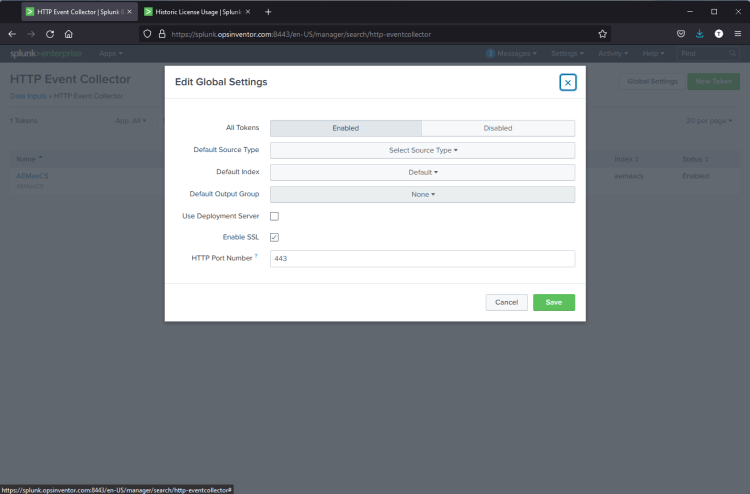
Task: Open the Firefox account icon
Action: coord(718,34)
